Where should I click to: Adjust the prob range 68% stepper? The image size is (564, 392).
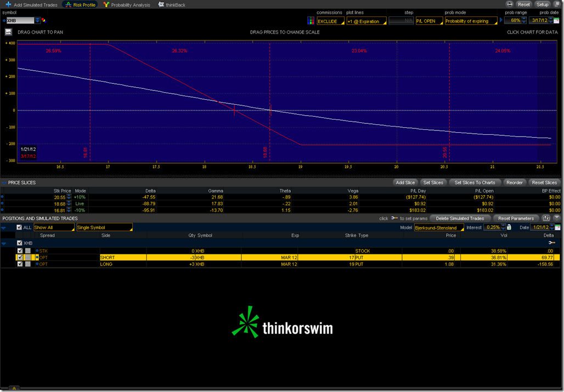(524, 20)
